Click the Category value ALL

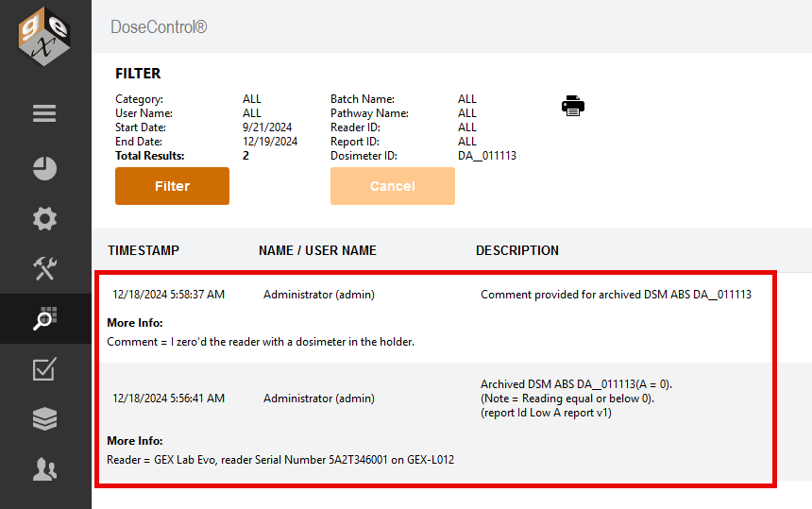(252, 99)
